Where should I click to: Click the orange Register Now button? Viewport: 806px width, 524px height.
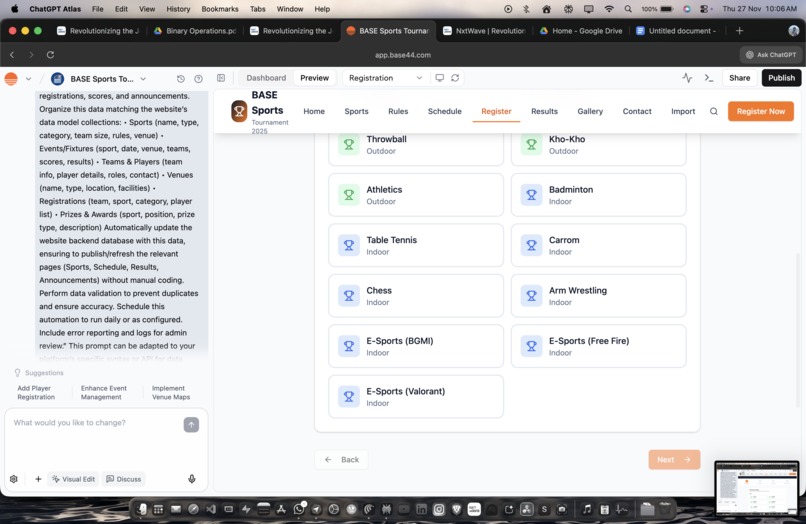(x=761, y=111)
